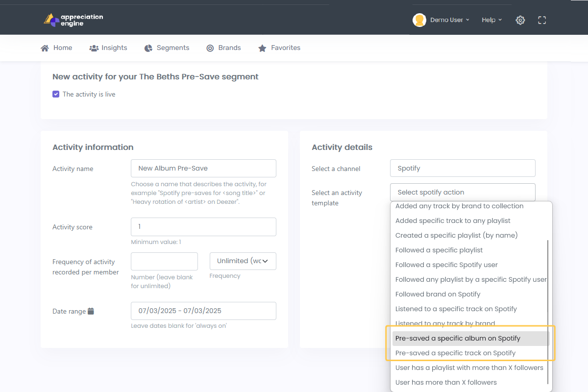Click the 'Activity details' heading
This screenshot has height=392, width=588.
tap(342, 147)
